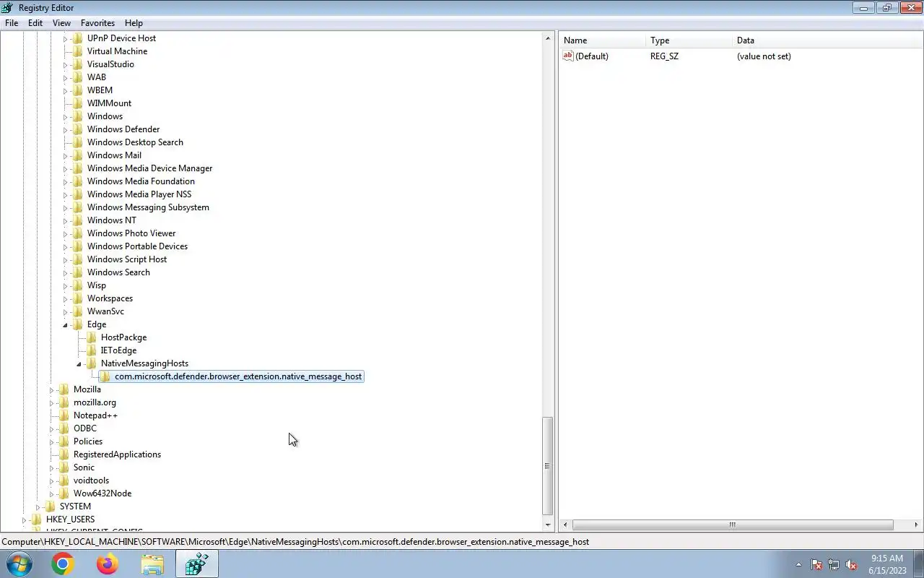Click the Registry Editor title bar icon

coord(8,8)
